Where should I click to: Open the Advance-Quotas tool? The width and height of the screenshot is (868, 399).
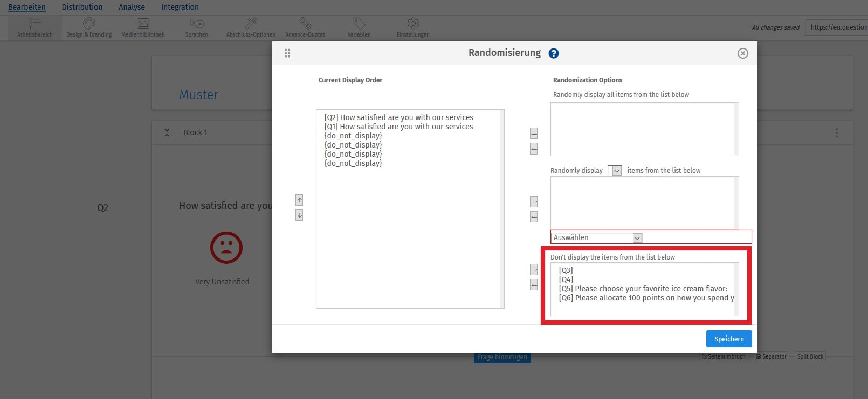tap(305, 27)
